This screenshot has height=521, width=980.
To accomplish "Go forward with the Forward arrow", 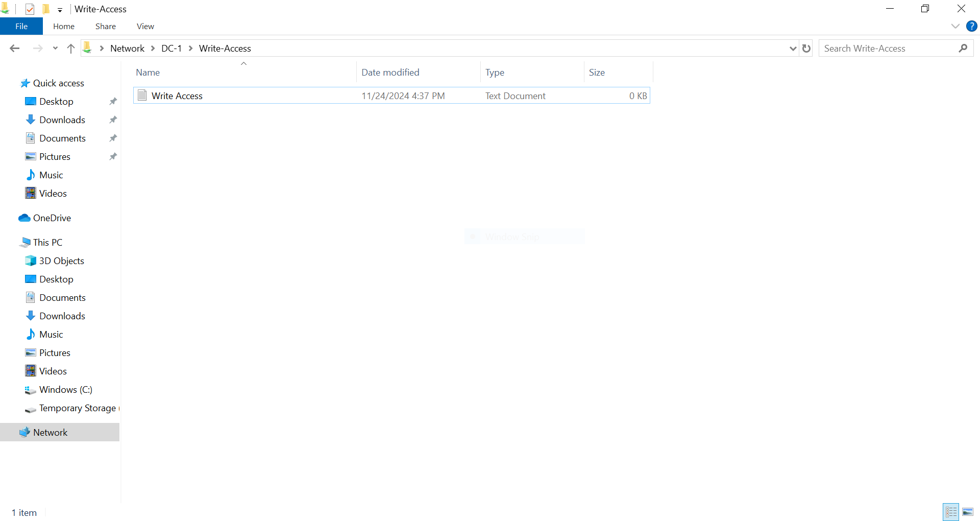I will [x=38, y=49].
